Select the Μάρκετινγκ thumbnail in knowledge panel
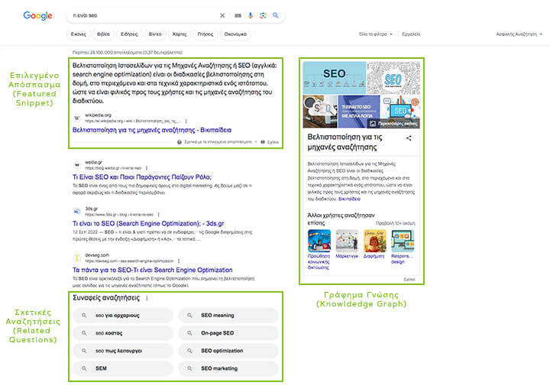Image resolution: width=550 pixels, height=392 pixels. click(347, 245)
